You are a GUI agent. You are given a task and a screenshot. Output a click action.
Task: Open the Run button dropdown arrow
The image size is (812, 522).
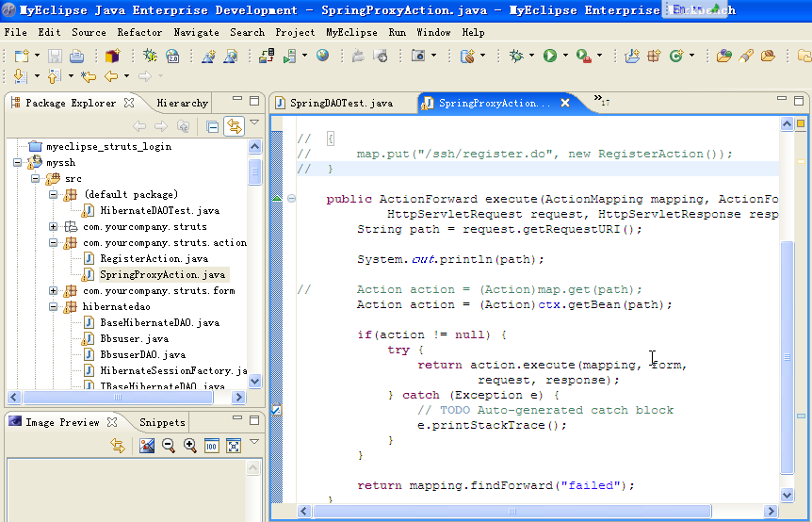[x=565, y=56]
